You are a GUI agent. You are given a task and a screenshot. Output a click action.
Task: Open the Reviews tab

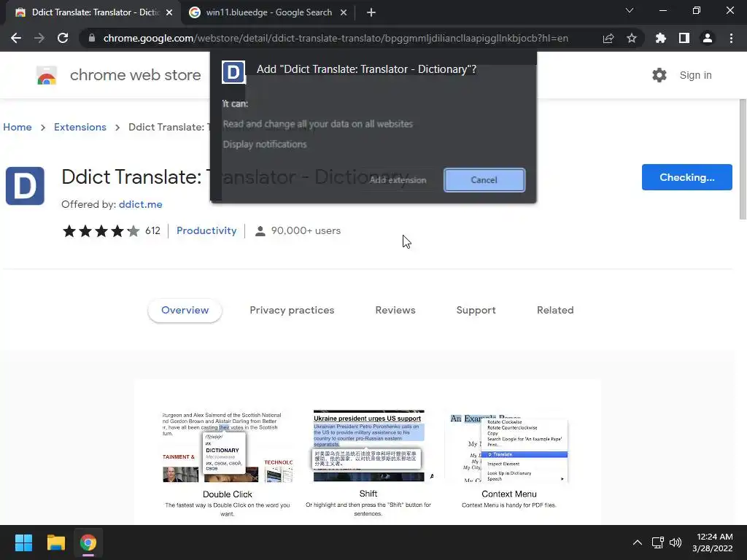point(395,310)
